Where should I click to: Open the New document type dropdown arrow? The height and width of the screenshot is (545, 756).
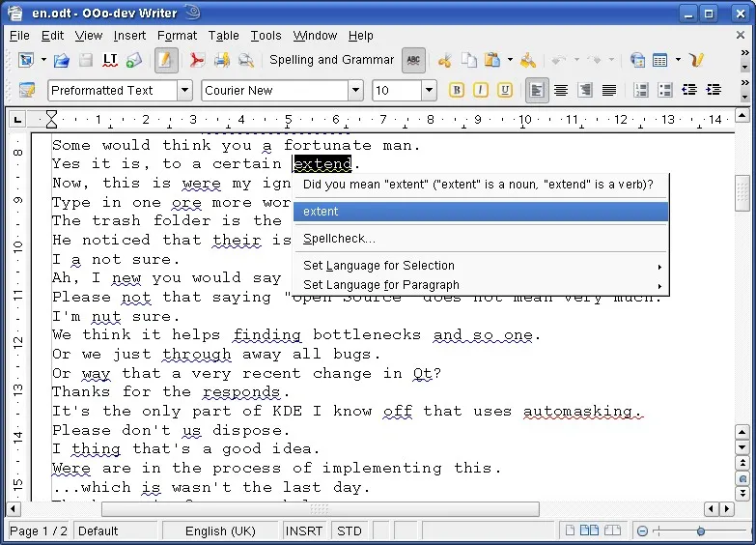(x=43, y=60)
